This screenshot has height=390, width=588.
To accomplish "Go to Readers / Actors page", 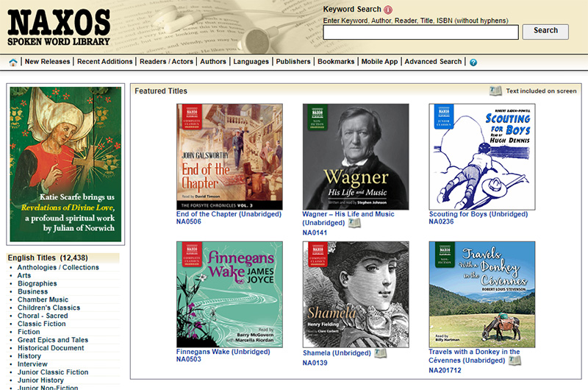I will (168, 62).
